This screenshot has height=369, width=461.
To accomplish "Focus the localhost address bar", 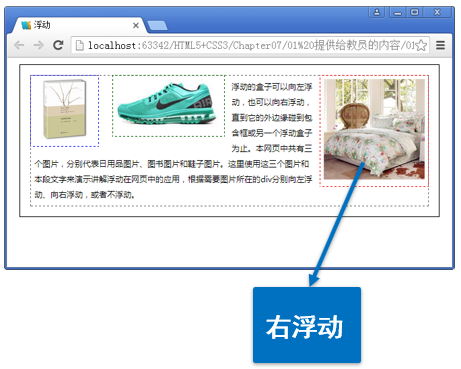I will (250, 45).
